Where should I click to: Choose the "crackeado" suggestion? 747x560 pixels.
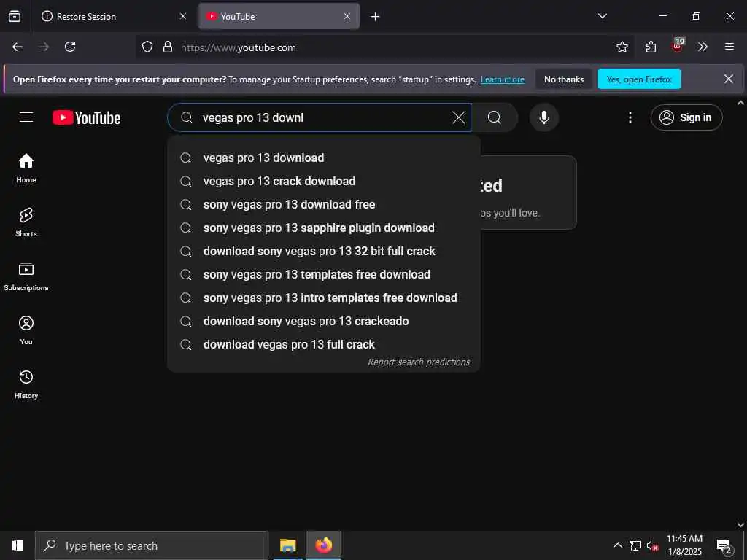point(323,321)
